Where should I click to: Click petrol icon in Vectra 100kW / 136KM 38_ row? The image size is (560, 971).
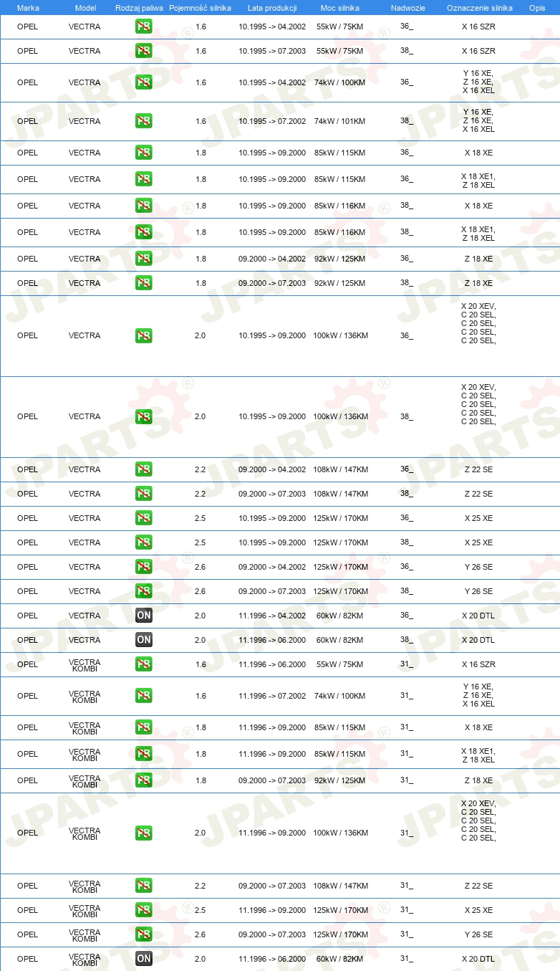click(144, 416)
